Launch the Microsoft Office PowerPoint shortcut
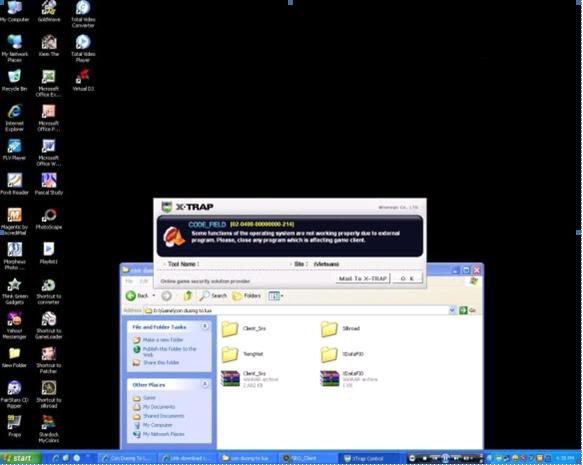Image resolution: width=583 pixels, height=465 pixels. coord(48,118)
